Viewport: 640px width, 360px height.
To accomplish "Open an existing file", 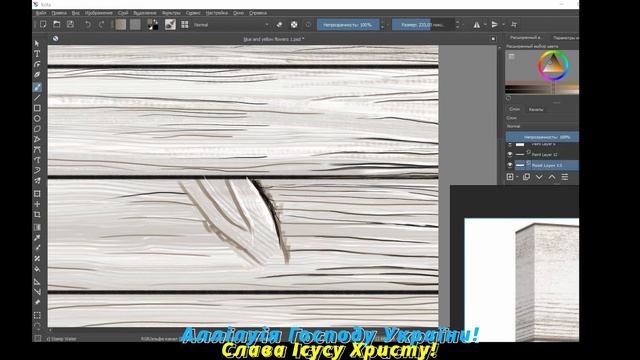I will pyautogui.click(x=57, y=24).
